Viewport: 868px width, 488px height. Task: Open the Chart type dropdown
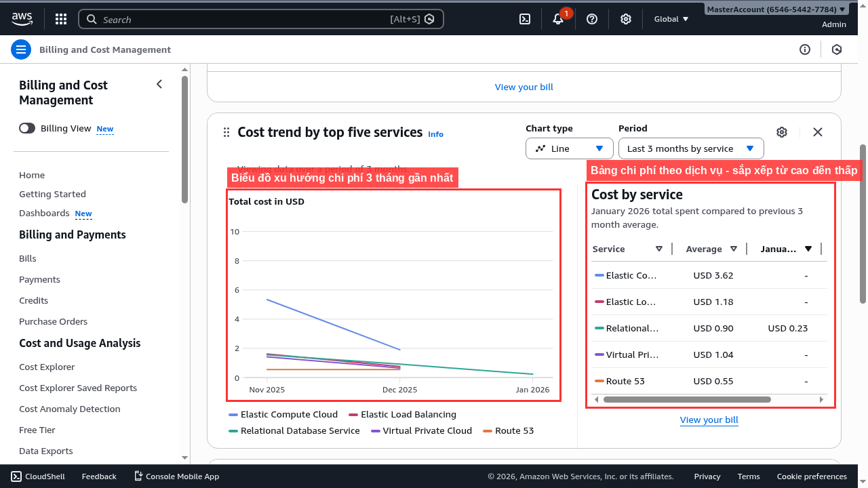point(569,148)
